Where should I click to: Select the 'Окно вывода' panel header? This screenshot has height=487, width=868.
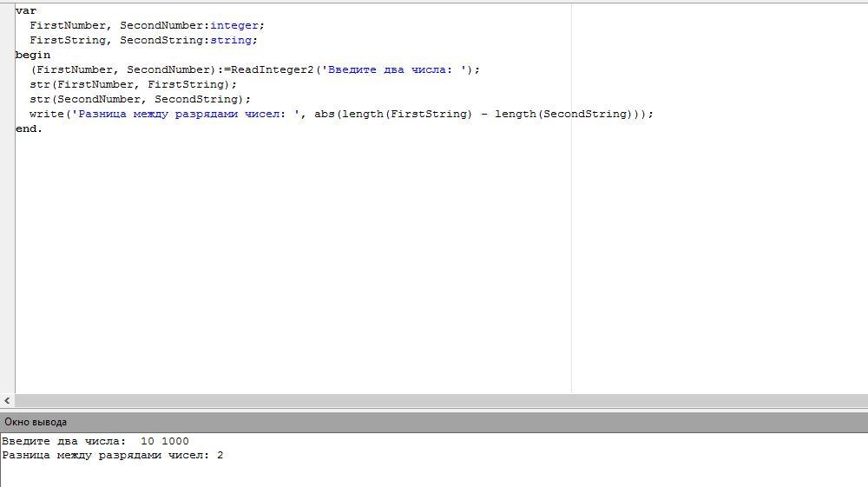434,422
